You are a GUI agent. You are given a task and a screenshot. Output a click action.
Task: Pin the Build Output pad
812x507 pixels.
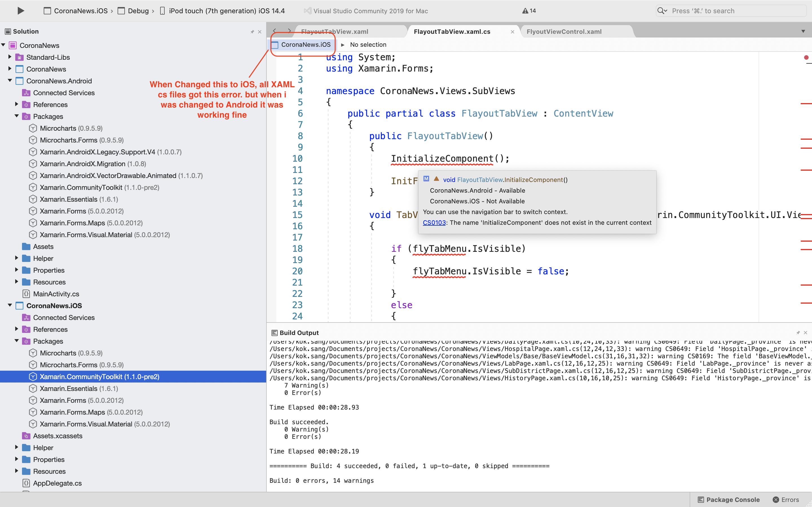click(x=798, y=332)
